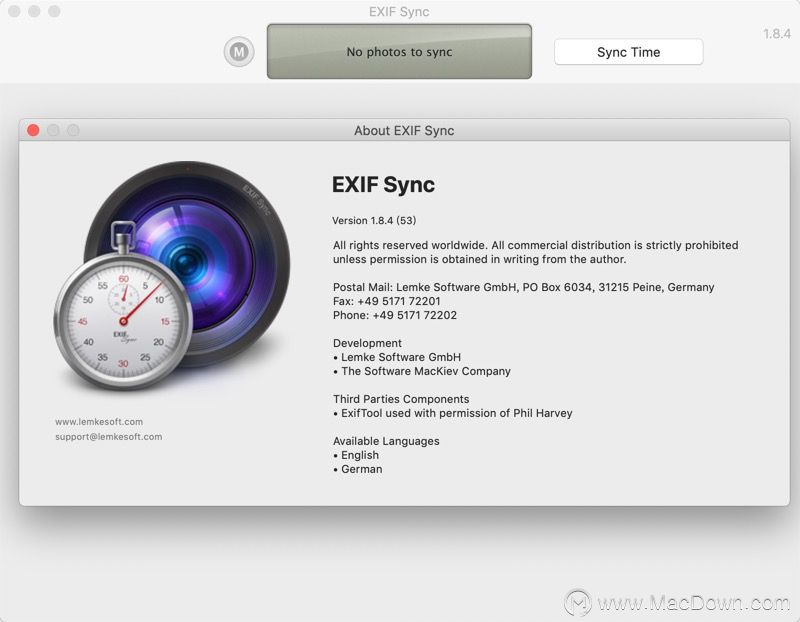
Task: Open the support@lemkesoft.com email link
Action: pyautogui.click(x=109, y=436)
